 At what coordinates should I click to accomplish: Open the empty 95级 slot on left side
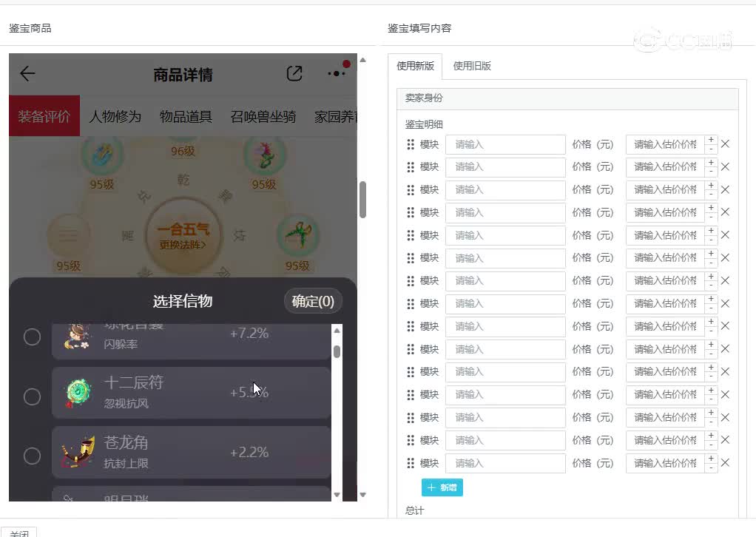(69, 235)
